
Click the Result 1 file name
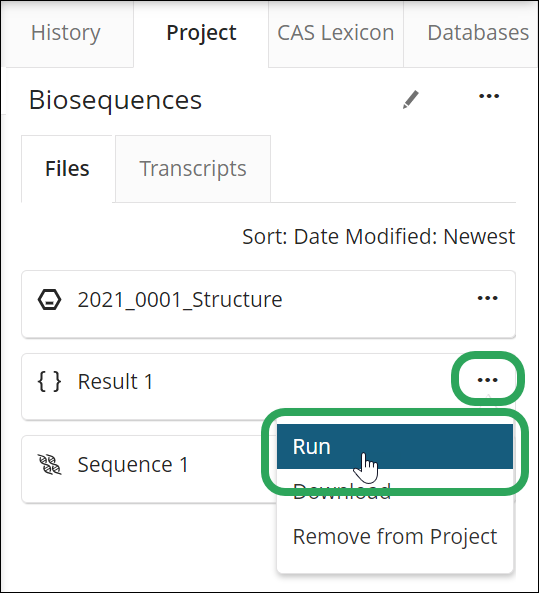[115, 381]
